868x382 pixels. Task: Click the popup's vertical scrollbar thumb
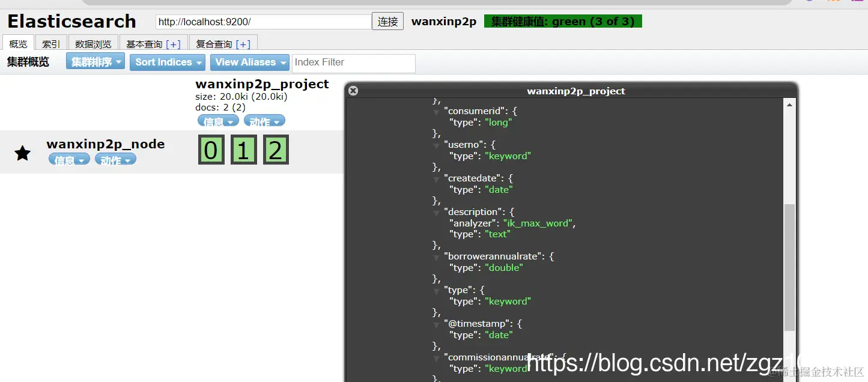click(x=789, y=267)
